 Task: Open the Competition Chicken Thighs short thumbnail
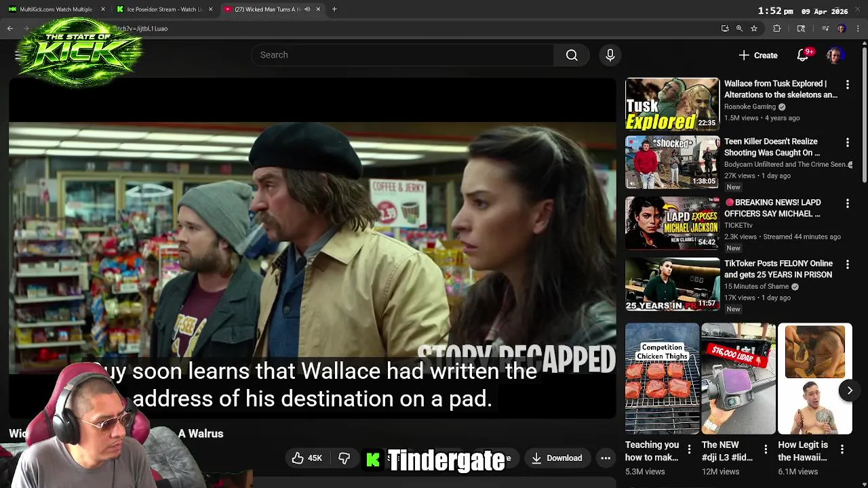[x=662, y=378]
